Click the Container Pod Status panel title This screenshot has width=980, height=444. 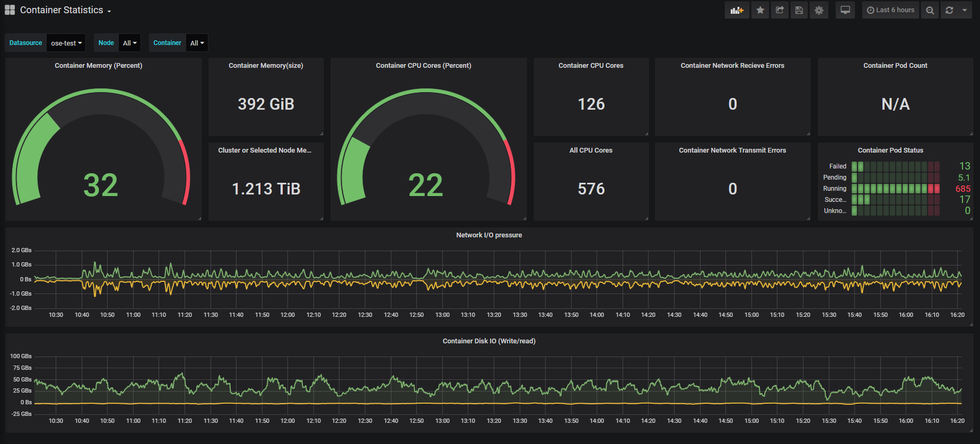(x=890, y=150)
